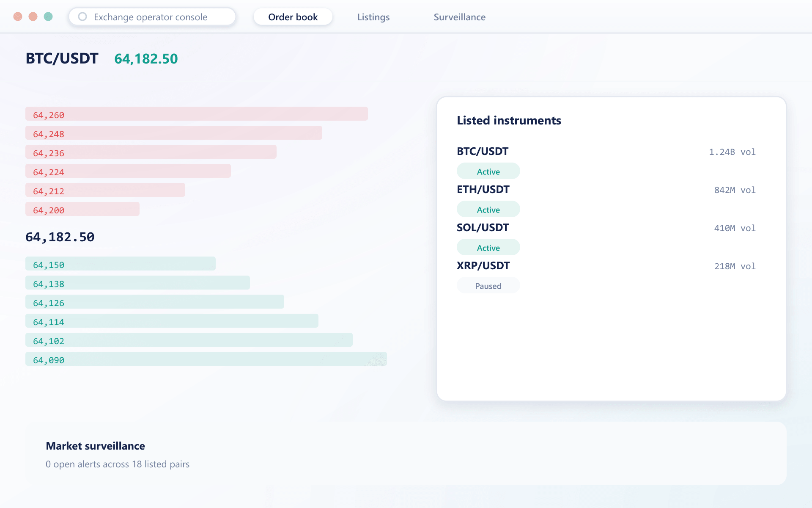Click the 0 open alerts summary text
This screenshot has width=812, height=508.
[118, 464]
